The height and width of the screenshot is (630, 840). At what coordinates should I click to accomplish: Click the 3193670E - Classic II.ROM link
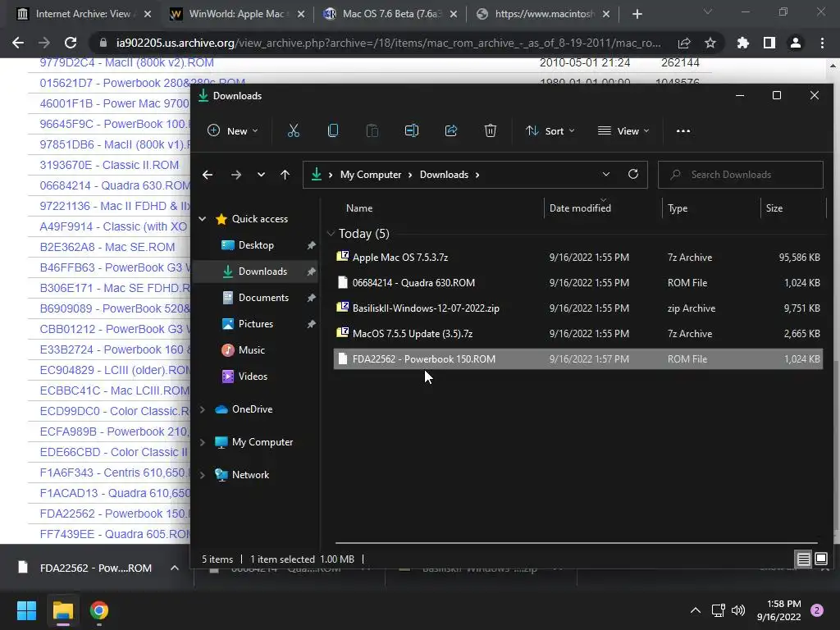[x=109, y=165]
